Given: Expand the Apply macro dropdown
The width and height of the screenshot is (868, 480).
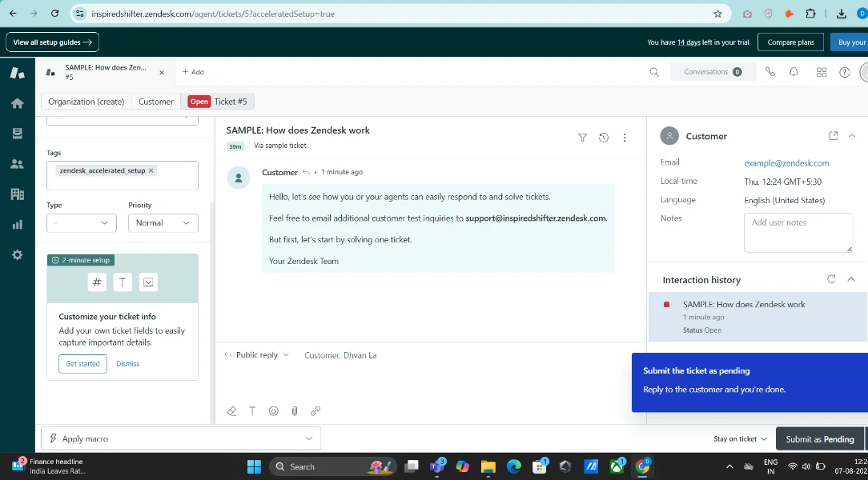Looking at the screenshot, I should pos(181,438).
